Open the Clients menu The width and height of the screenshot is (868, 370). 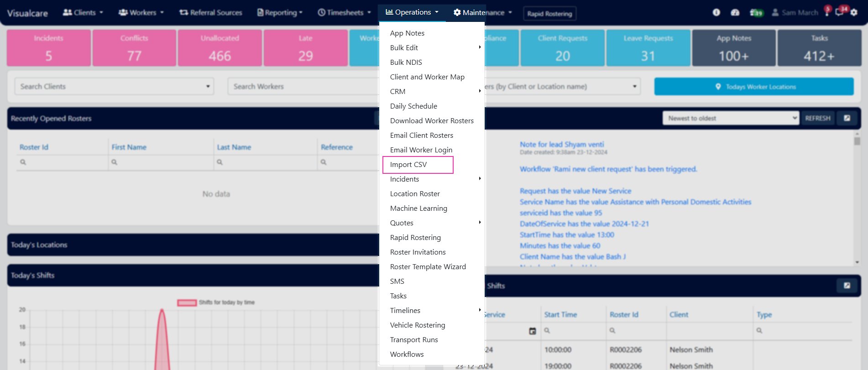(x=83, y=12)
